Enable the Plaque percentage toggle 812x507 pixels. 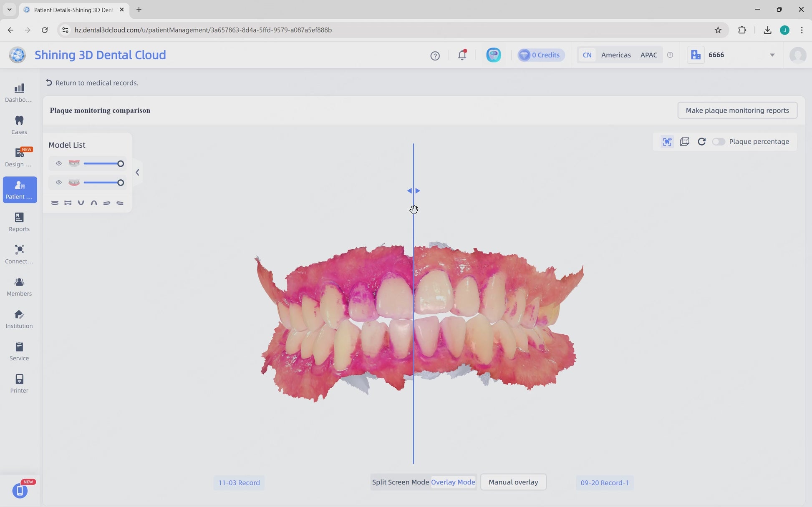[719, 142]
